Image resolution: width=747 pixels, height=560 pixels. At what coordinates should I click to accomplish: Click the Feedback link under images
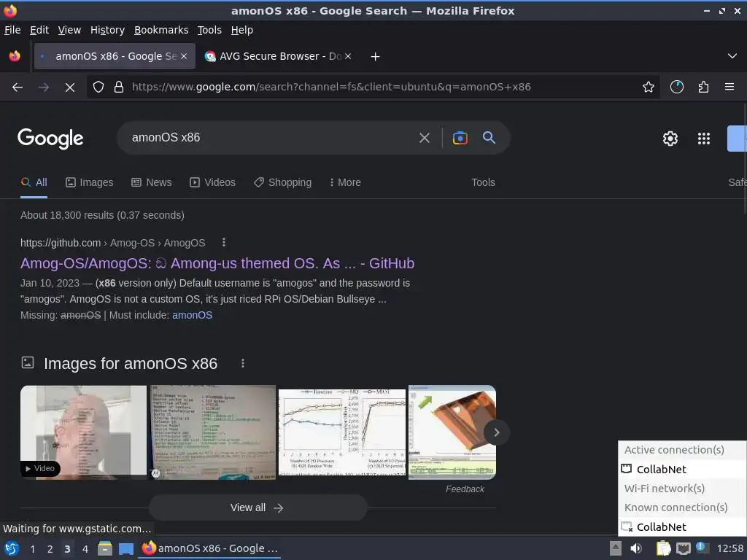coord(465,489)
